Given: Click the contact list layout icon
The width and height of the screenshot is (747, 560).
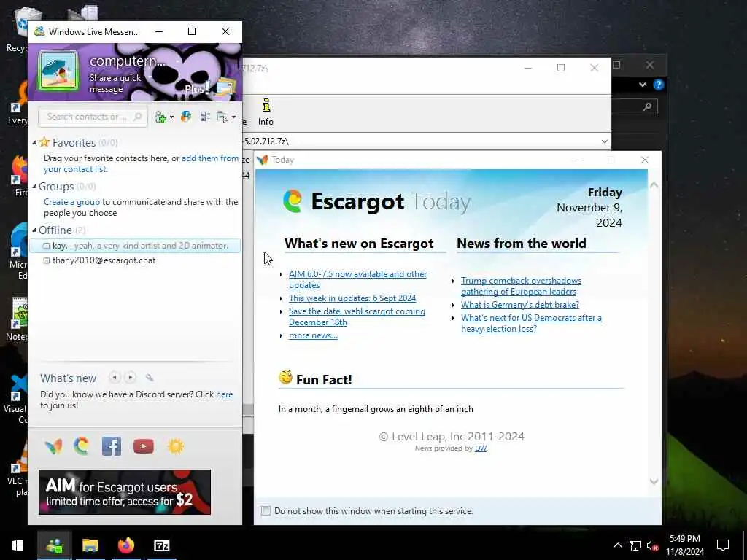Looking at the screenshot, I should tap(205, 117).
